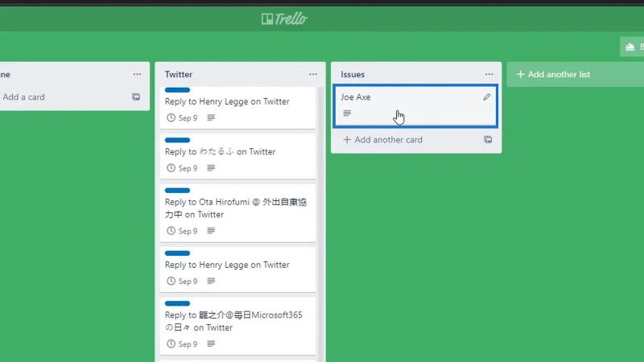Viewport: 644px width, 362px height.
Task: Click the description icon on Joe Axe card
Action: click(x=347, y=113)
